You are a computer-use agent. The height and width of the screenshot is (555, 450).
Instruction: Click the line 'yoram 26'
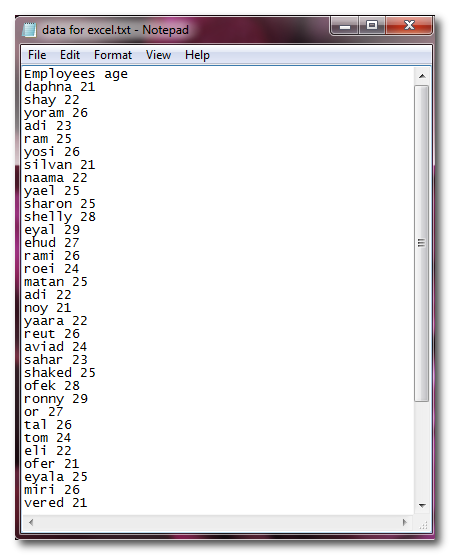pos(56,113)
